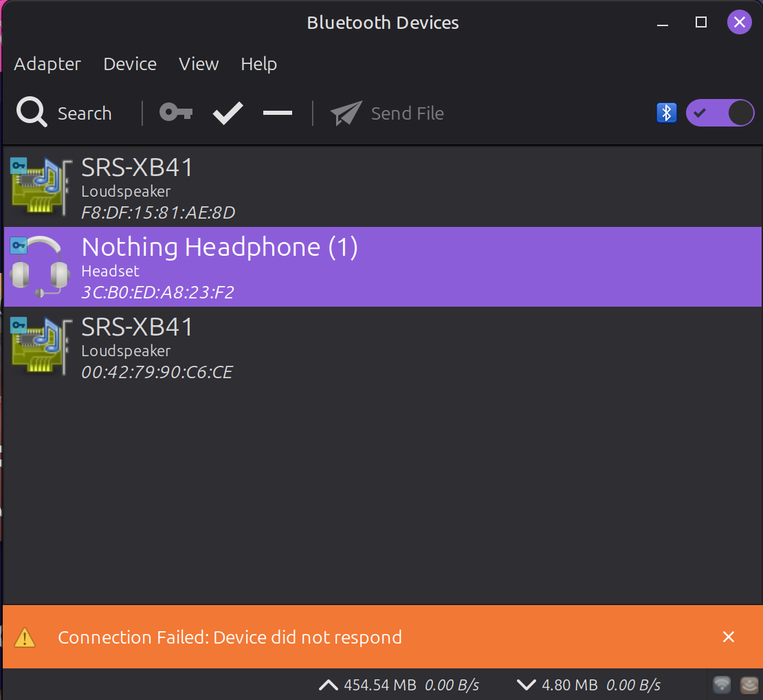Click the paired key badge on first SRS-XB41
Viewport: 763px width, 700px height.
click(x=19, y=166)
